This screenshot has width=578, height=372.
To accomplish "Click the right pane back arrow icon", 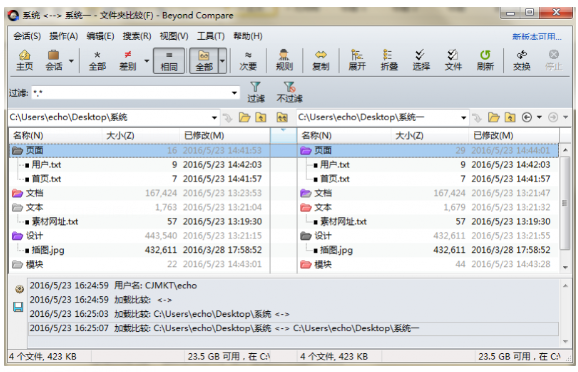I will (527, 118).
